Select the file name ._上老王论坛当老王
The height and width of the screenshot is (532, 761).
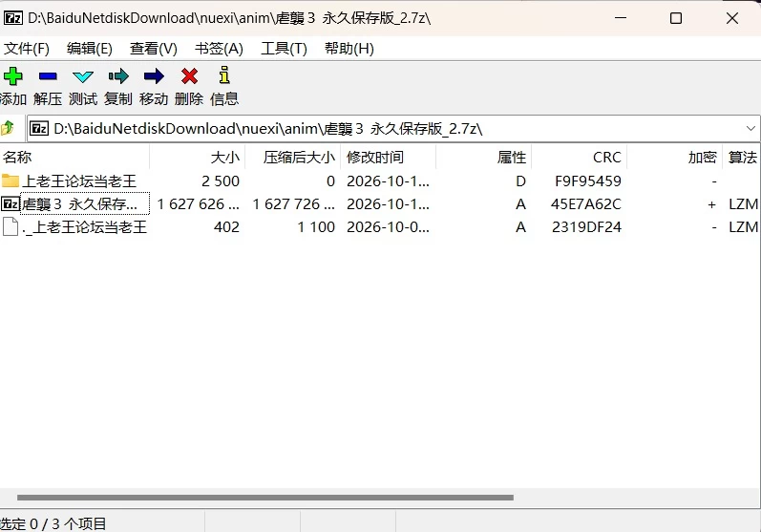click(x=84, y=226)
